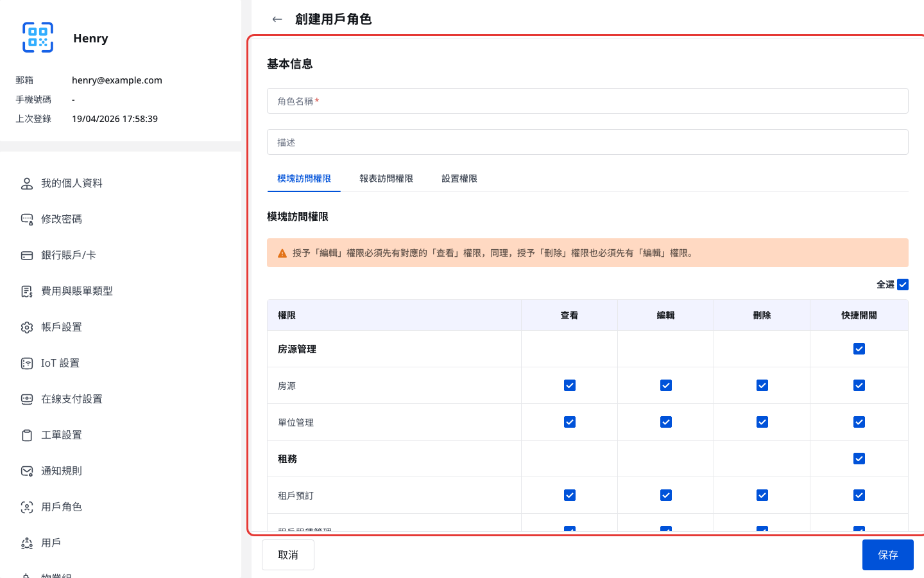Click the back arrow beside 創建用戶角色
This screenshot has width=924, height=578.
[277, 19]
